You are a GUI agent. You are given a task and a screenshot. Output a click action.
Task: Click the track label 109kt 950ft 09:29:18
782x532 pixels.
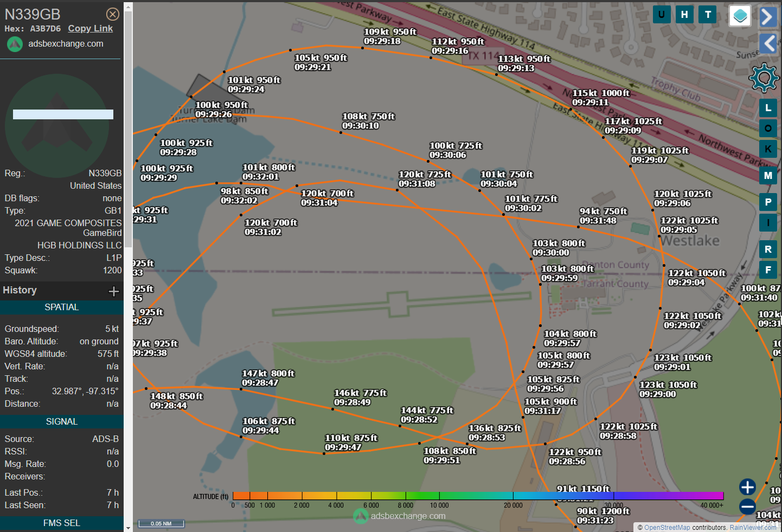(x=390, y=36)
